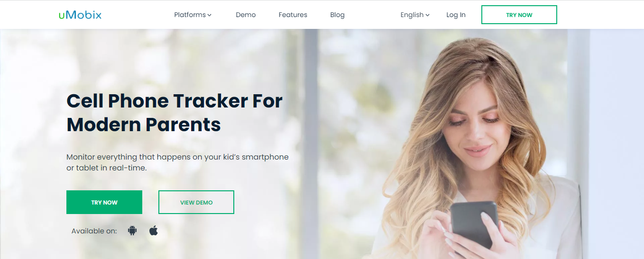Click the 'Modern Parents' heading line
This screenshot has height=259, width=644.
pos(144,124)
